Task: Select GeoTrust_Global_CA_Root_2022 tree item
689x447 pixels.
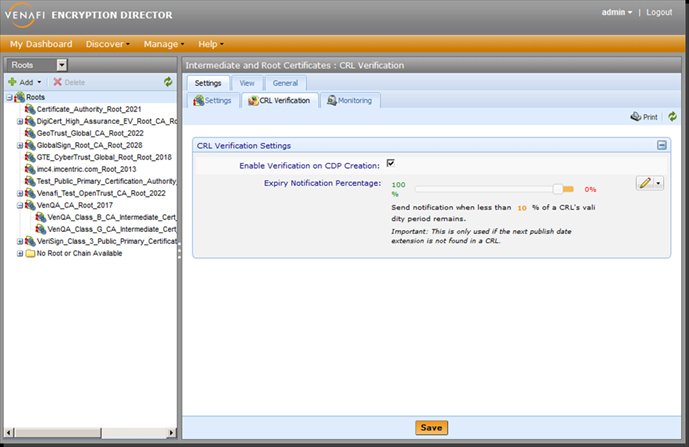Action: click(90, 133)
